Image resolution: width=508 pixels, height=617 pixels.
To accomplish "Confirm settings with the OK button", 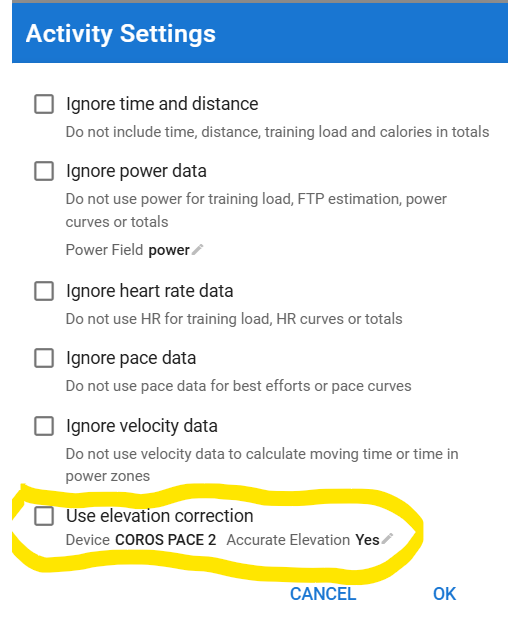I will point(444,594).
